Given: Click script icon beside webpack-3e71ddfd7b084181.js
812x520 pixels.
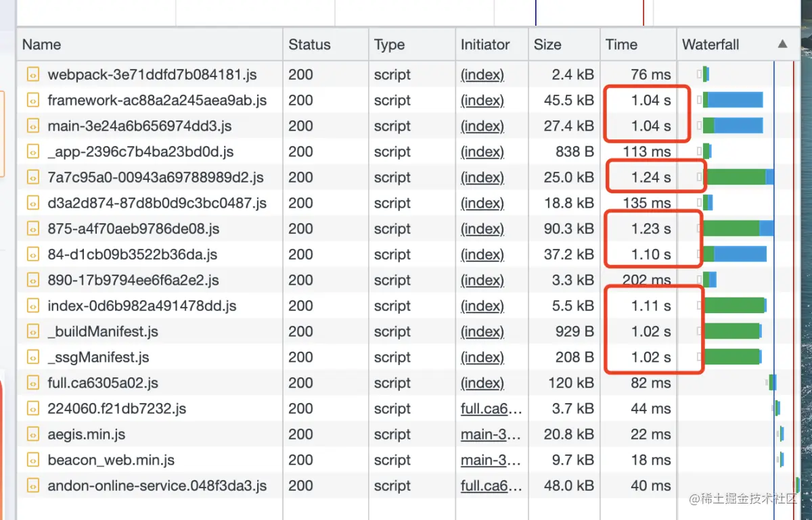Looking at the screenshot, I should (x=32, y=74).
